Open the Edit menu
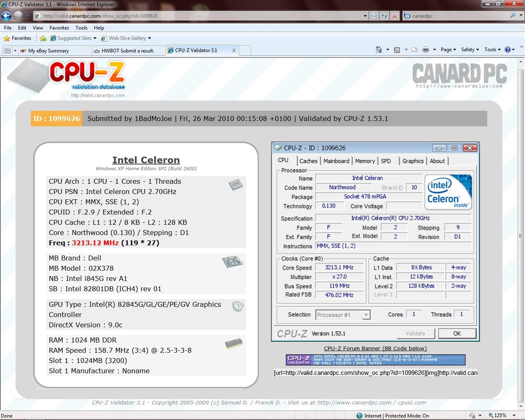525x420 pixels. (22, 28)
